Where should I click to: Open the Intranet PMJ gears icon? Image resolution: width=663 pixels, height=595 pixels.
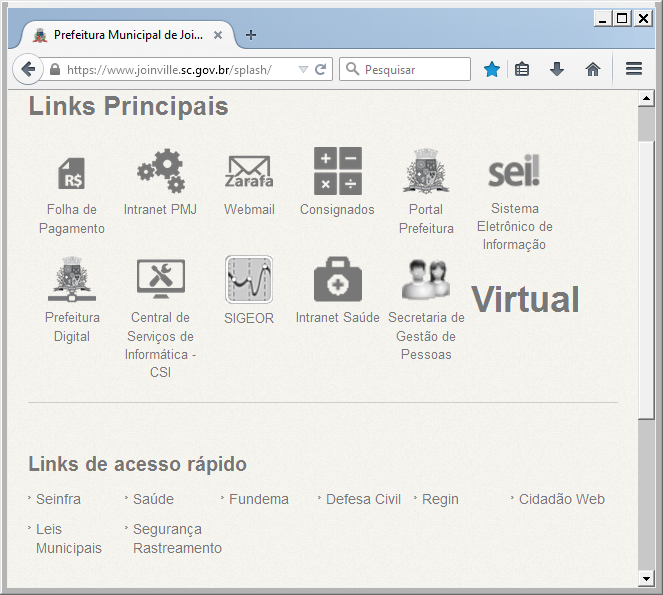tap(161, 171)
